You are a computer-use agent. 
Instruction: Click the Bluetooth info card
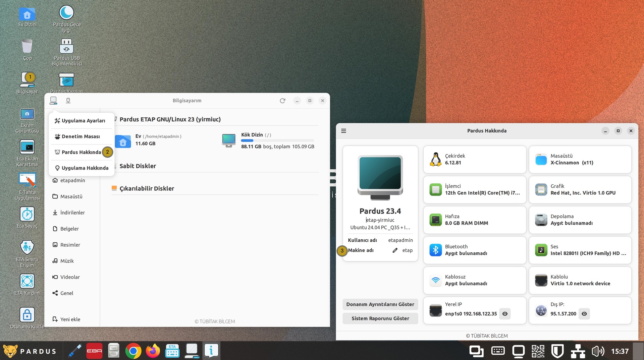475,250
